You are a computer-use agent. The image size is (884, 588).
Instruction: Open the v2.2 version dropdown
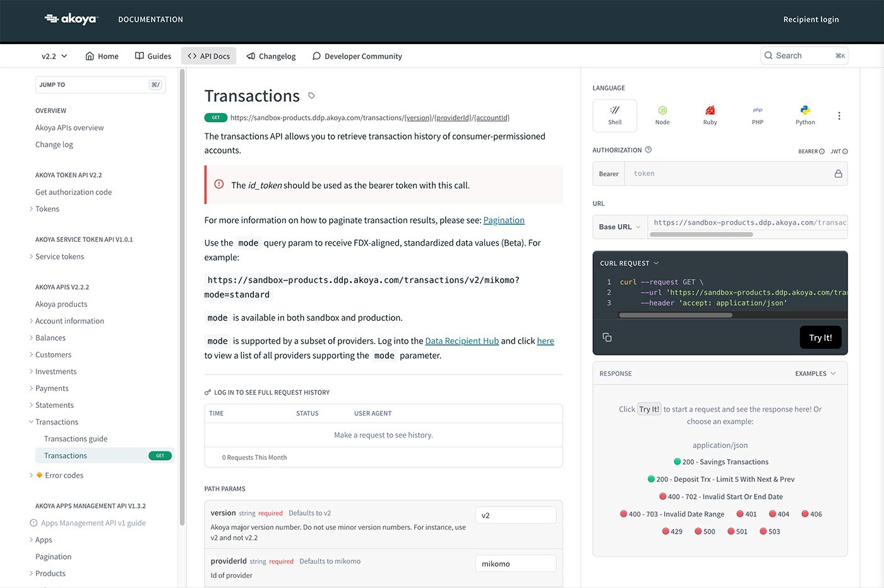[x=54, y=56]
